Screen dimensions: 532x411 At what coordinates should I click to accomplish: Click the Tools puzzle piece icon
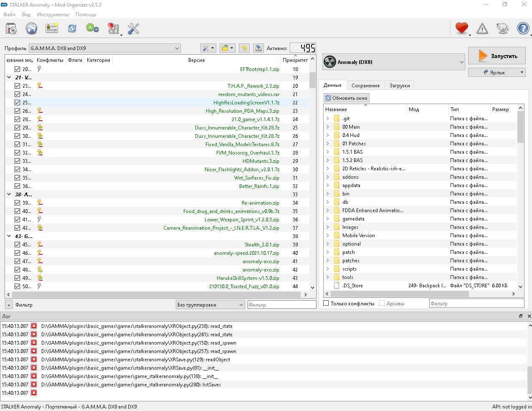click(113, 28)
